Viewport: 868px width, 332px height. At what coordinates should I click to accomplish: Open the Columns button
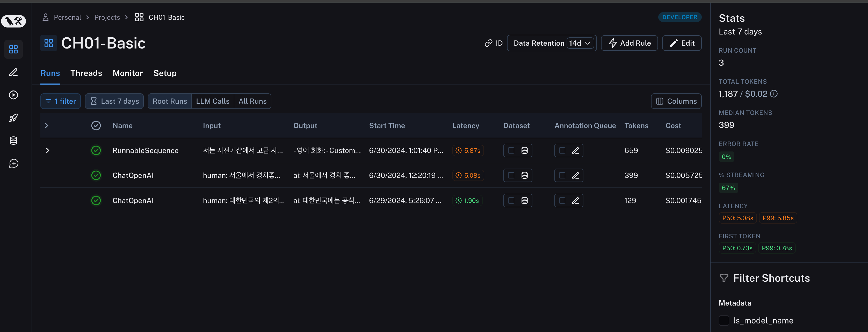coord(676,101)
